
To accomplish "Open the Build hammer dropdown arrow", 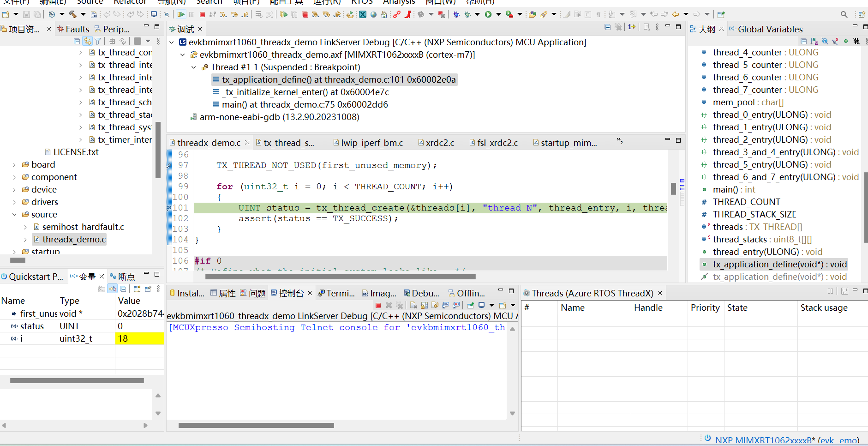I will pyautogui.click(x=83, y=15).
